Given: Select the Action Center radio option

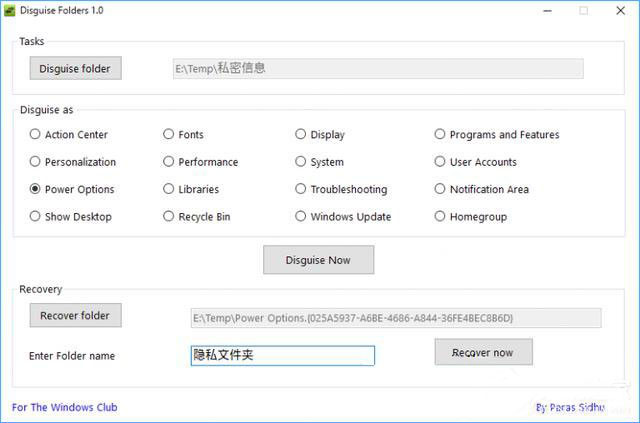Looking at the screenshot, I should (x=36, y=135).
